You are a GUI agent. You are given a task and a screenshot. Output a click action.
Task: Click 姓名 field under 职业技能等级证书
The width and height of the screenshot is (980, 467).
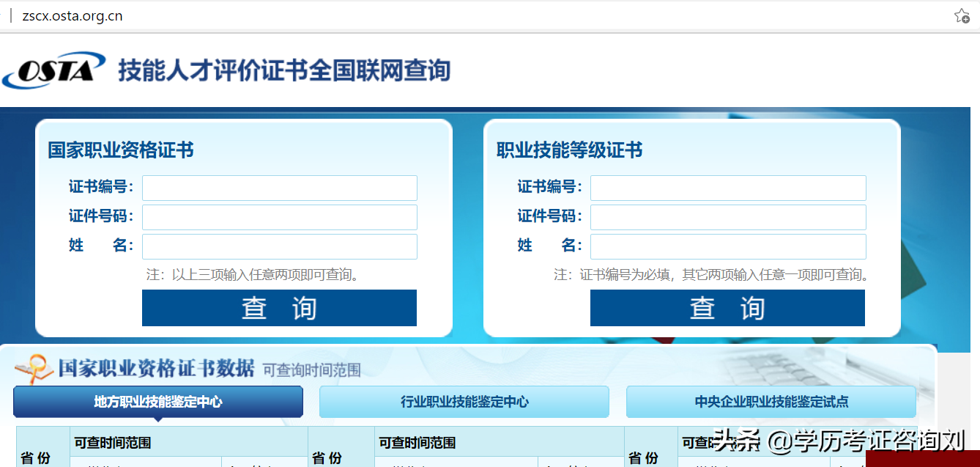tap(728, 246)
